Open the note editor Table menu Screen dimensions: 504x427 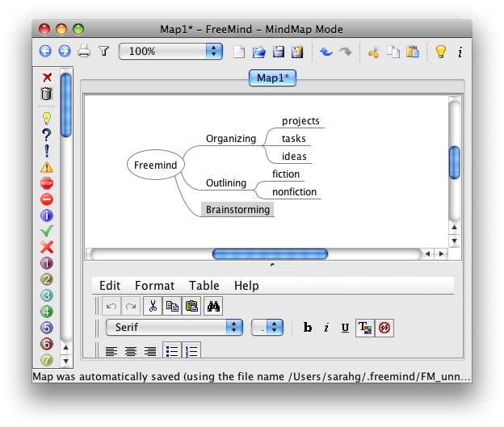(204, 285)
